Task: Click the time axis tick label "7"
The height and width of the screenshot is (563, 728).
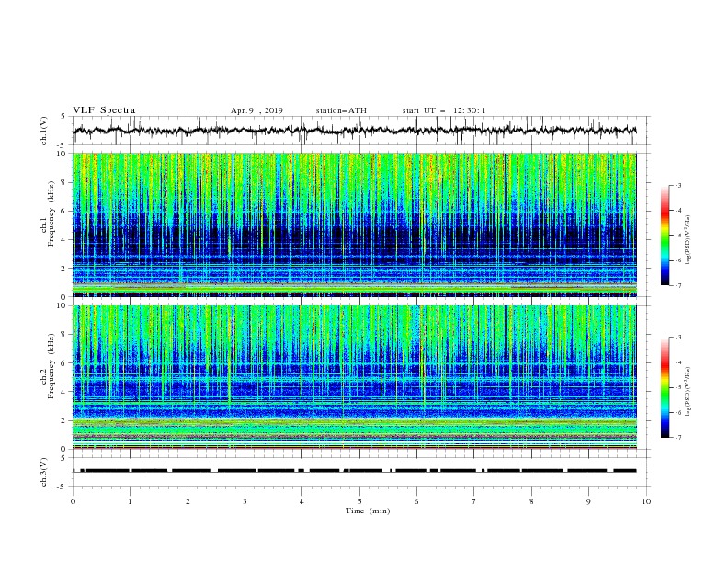Action: click(x=474, y=501)
